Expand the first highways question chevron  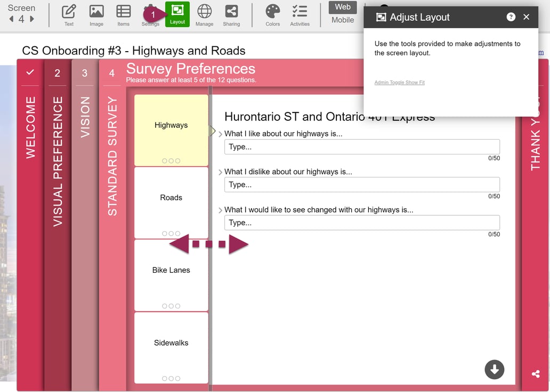click(x=220, y=134)
